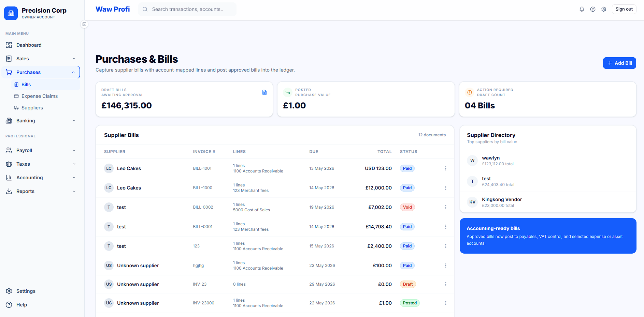644x317 pixels.
Task: Click the Purchases cart icon
Action: tap(9, 72)
